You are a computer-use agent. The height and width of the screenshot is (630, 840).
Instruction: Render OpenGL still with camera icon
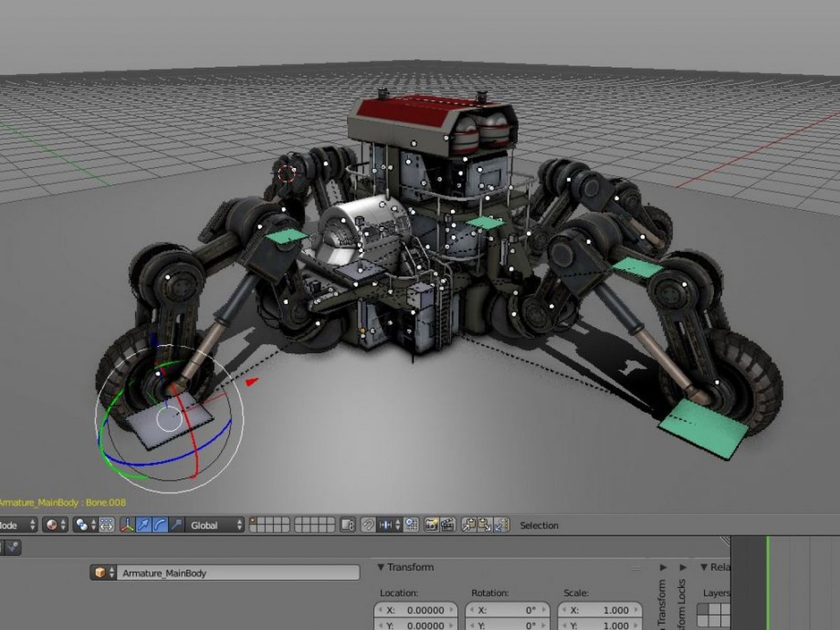click(432, 524)
